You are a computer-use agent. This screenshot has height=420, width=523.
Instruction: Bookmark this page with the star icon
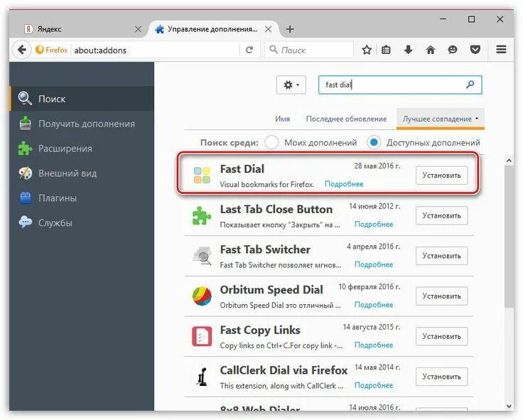click(x=367, y=50)
